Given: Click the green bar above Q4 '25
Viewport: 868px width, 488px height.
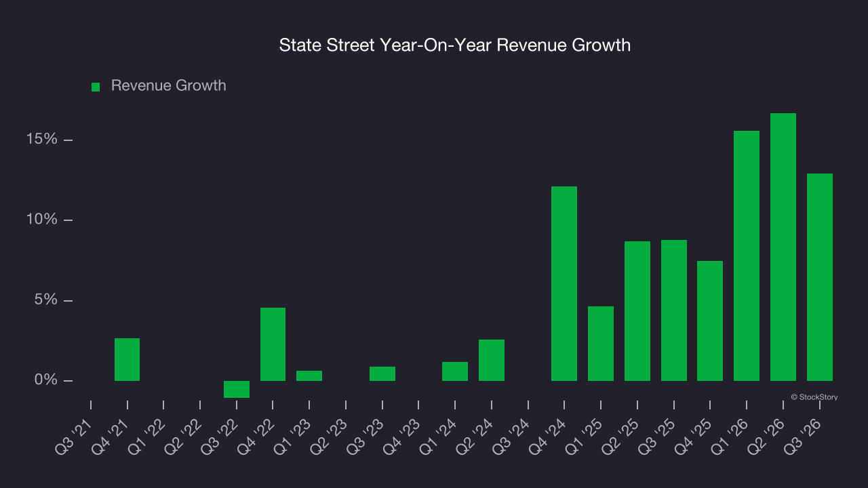Looking at the screenshot, I should [710, 321].
